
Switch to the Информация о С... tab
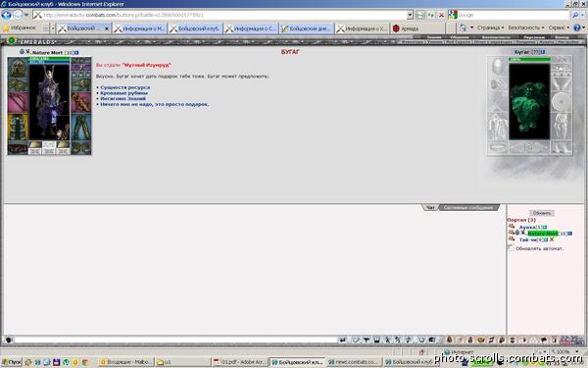[x=251, y=28]
